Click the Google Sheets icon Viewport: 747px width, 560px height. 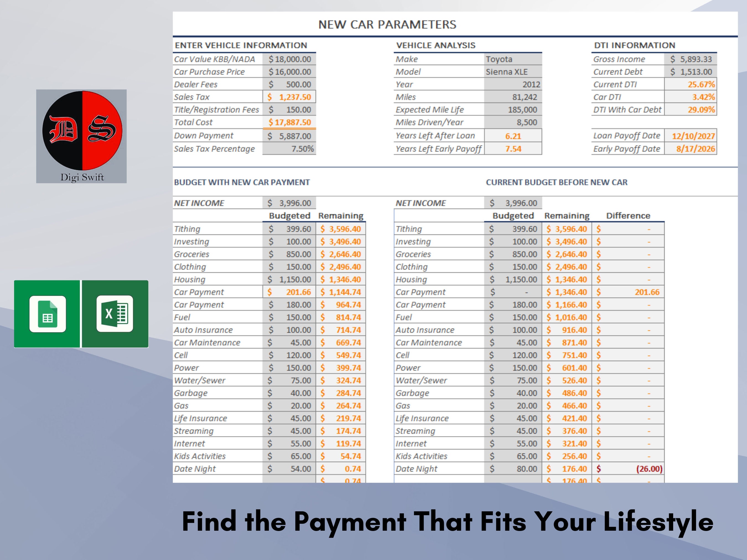click(47, 314)
